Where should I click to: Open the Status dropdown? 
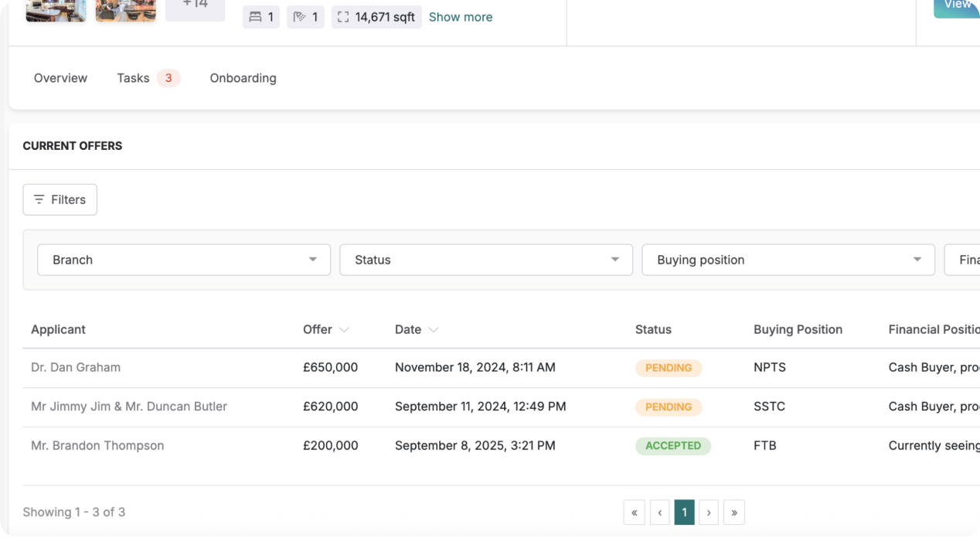pos(485,260)
